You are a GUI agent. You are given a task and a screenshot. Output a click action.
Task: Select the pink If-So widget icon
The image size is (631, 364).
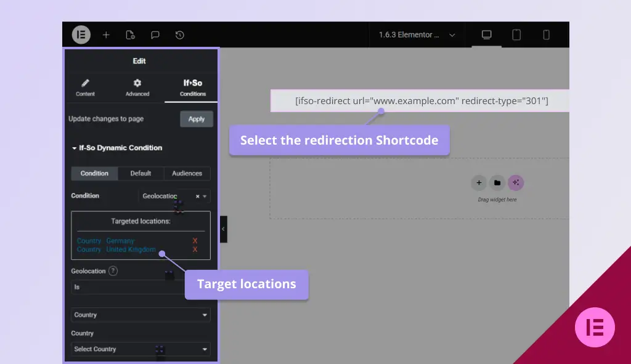516,182
